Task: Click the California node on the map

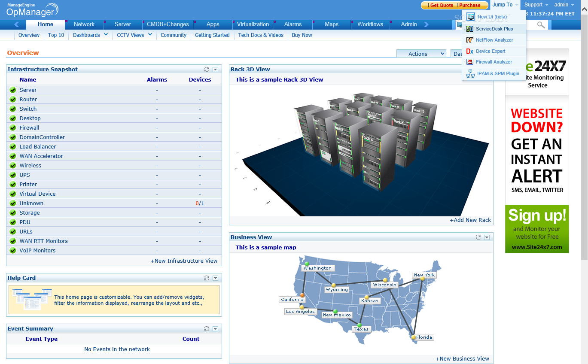Action: pos(302,295)
